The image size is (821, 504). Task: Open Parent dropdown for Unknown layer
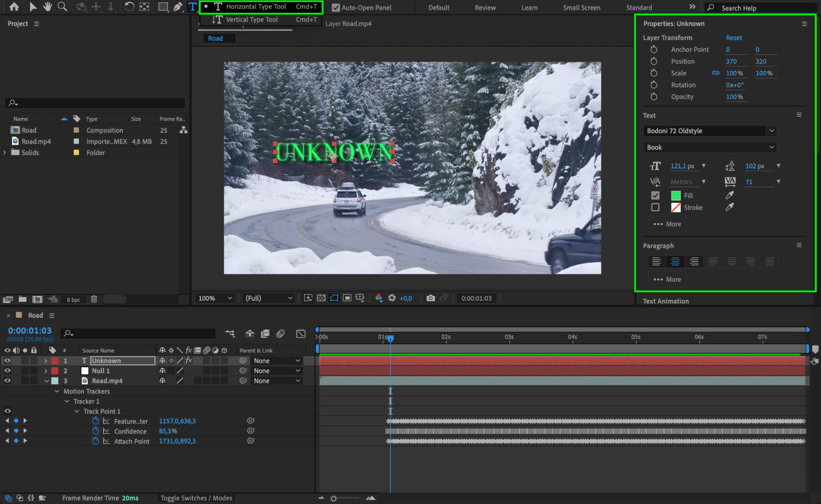tap(276, 361)
